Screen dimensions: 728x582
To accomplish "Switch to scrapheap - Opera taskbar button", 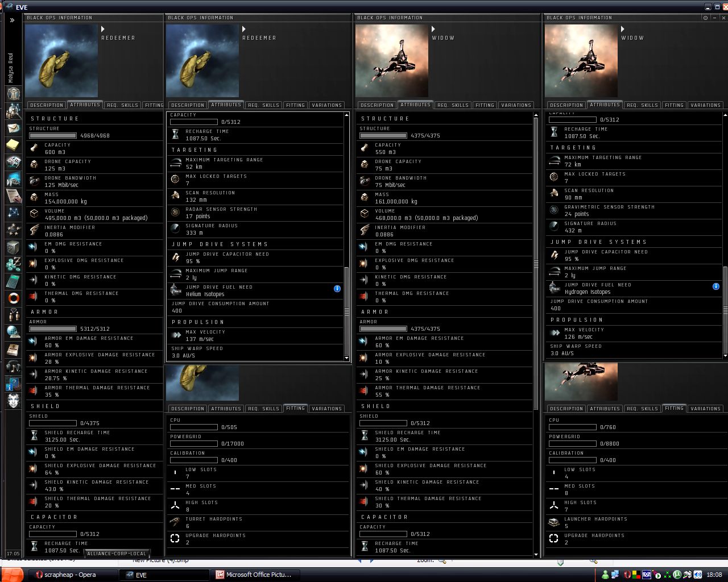I will pos(73,575).
